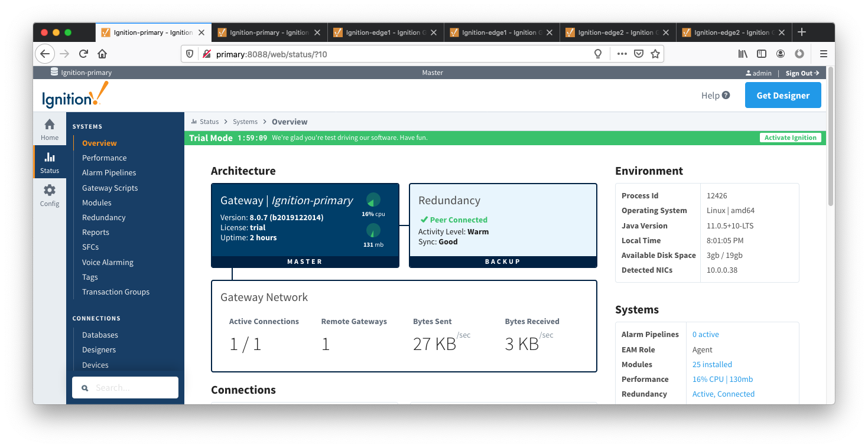Click the Ignition logo
The width and height of the screenshot is (868, 448).
coord(75,94)
